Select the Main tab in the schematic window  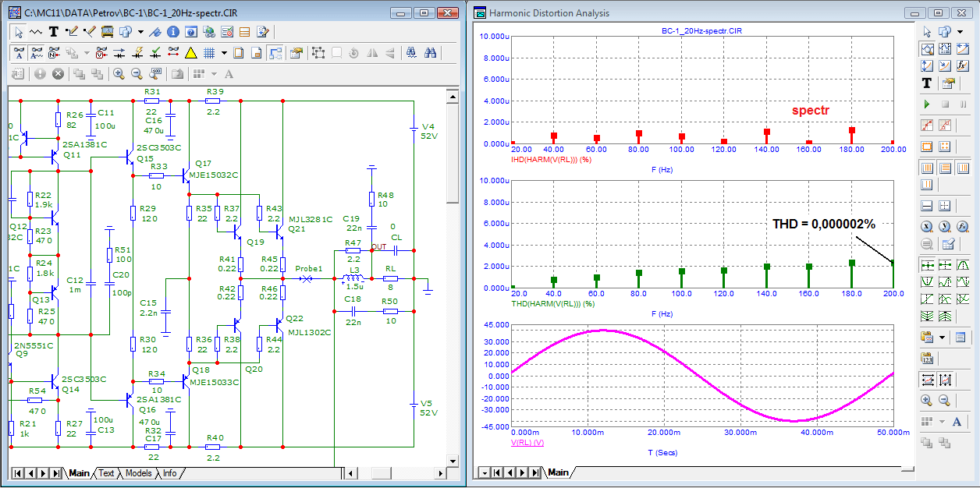pos(79,473)
